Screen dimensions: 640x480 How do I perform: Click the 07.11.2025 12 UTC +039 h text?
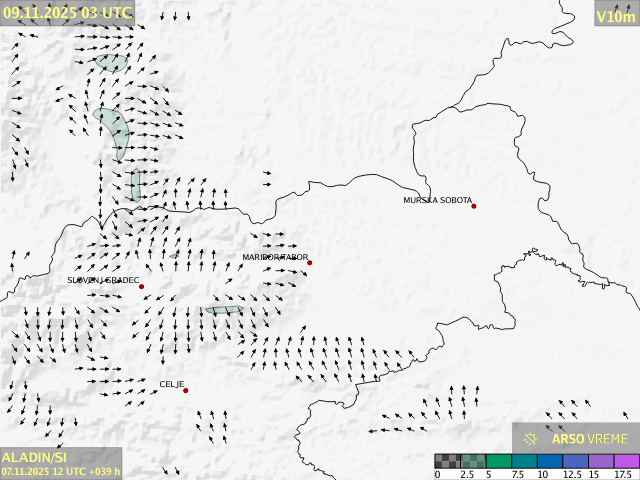pos(61,470)
